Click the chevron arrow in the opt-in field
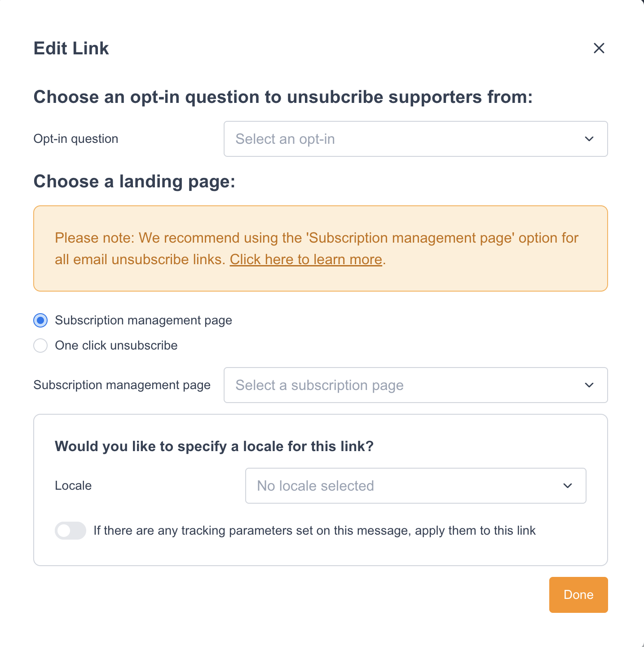Viewport: 644px width, 647px height. pyautogui.click(x=589, y=139)
